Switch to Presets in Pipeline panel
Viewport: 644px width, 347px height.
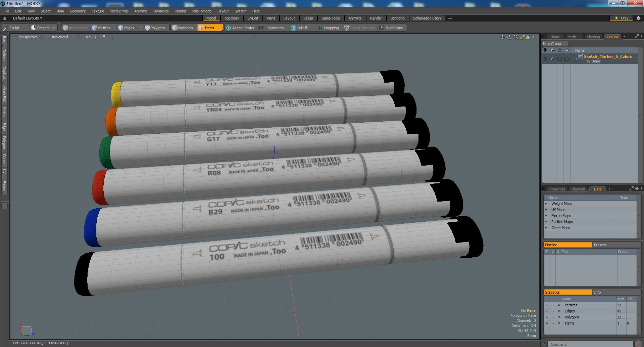click(616, 245)
